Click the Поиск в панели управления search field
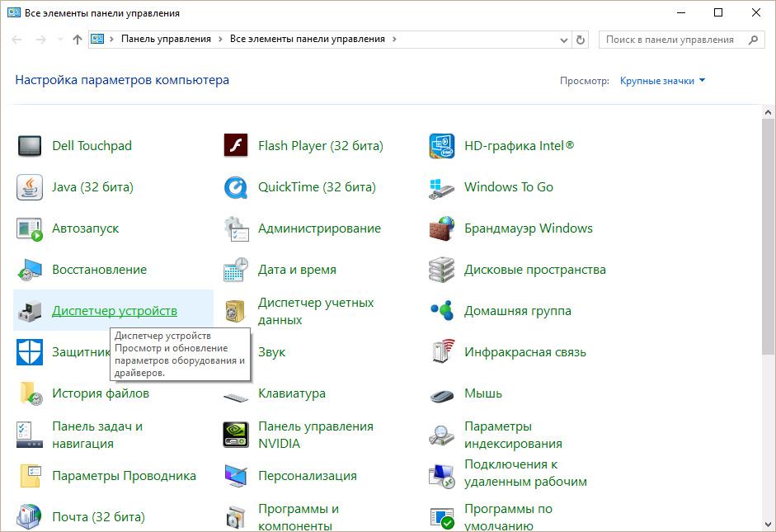 681,40
